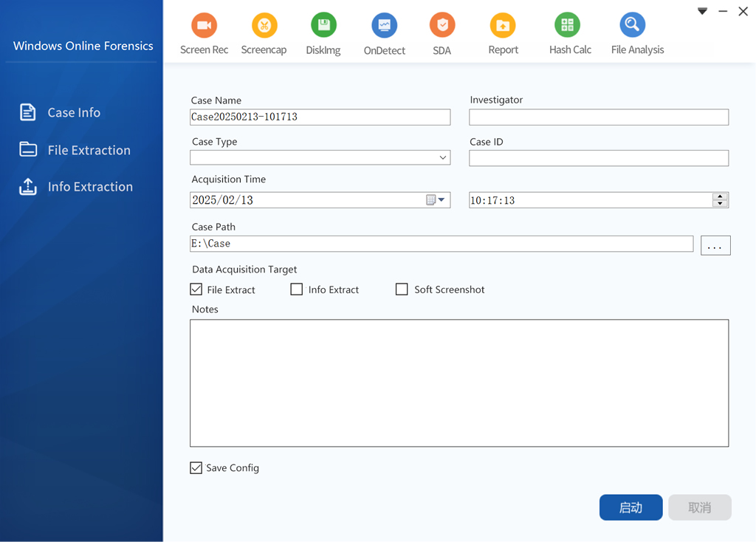
Task: Increase the acquisition time with the up arrow
Action: coord(720,196)
